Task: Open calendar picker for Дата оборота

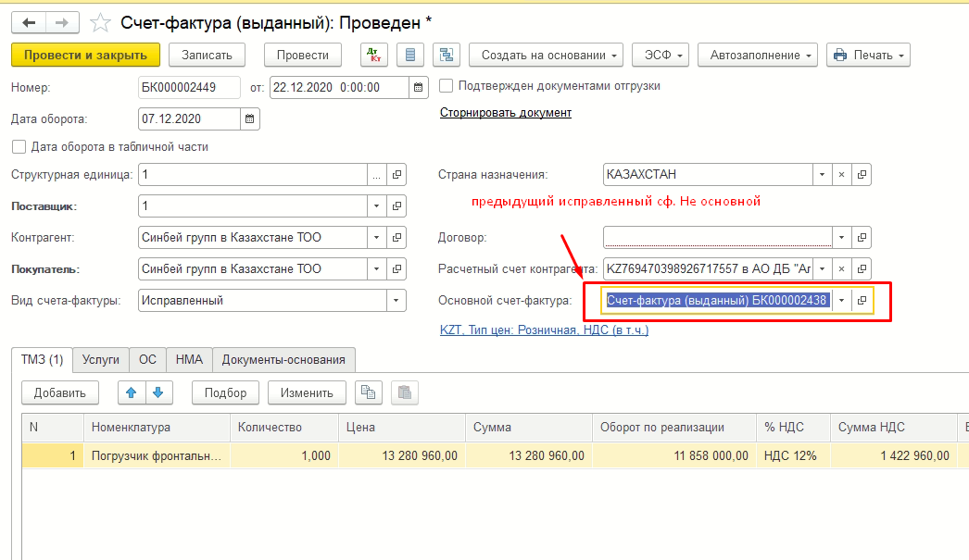Action: tap(250, 119)
